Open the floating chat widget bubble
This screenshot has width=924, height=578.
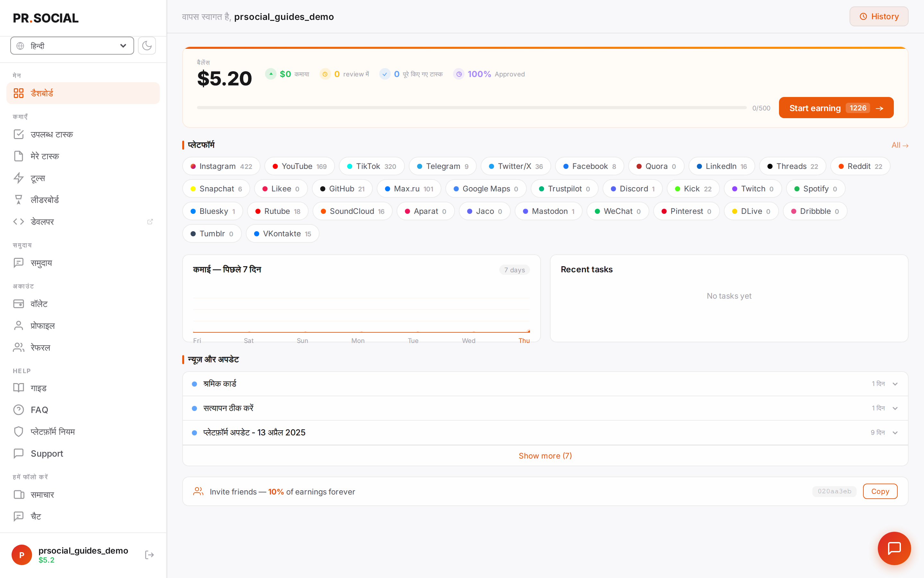pos(894,548)
